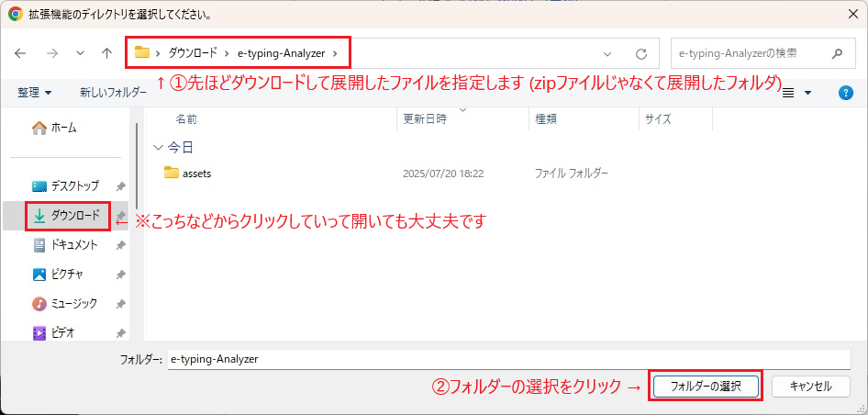Collapse the 今日 group

(159, 148)
